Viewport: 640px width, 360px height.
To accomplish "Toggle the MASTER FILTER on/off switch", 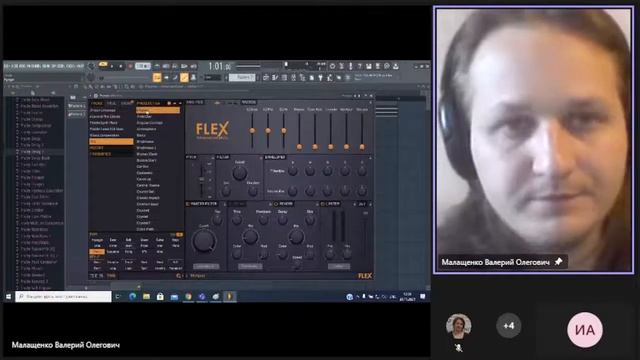I will point(188,204).
